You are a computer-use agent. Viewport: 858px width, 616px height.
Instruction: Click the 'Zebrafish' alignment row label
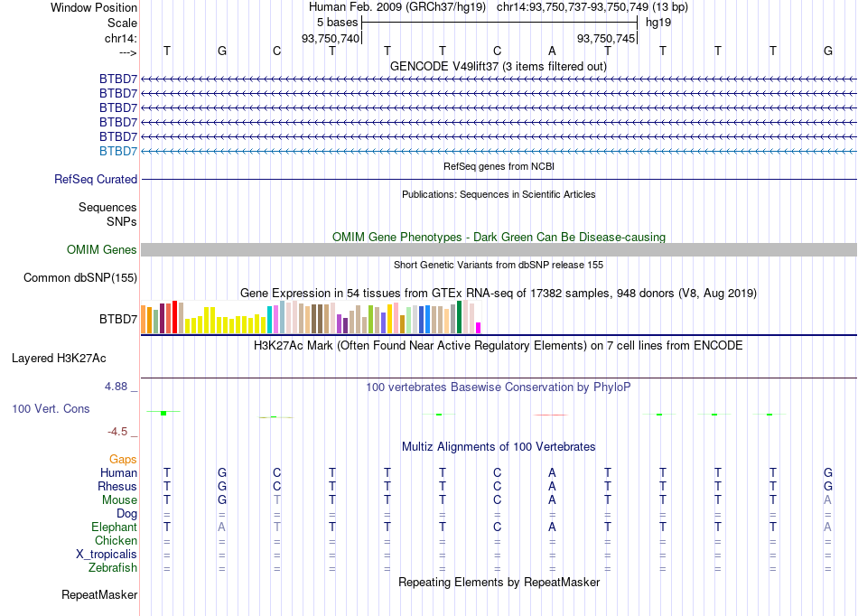113,568
